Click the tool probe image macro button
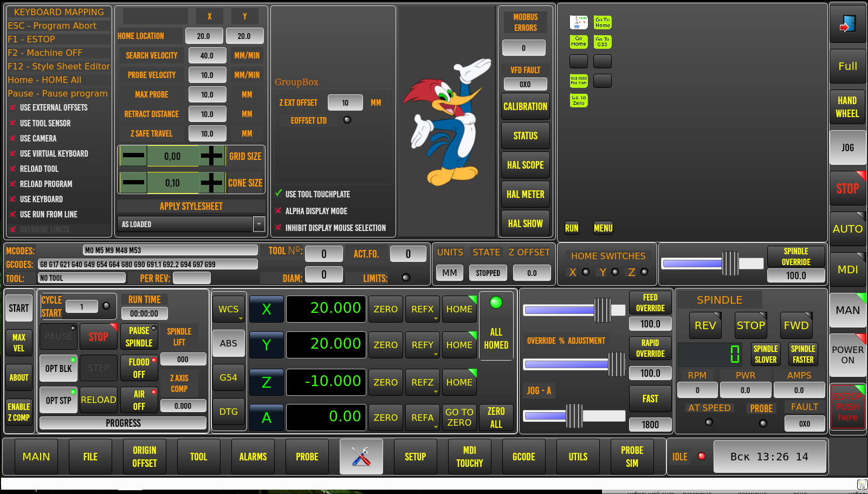The width and height of the screenshot is (868, 494). coord(579,22)
